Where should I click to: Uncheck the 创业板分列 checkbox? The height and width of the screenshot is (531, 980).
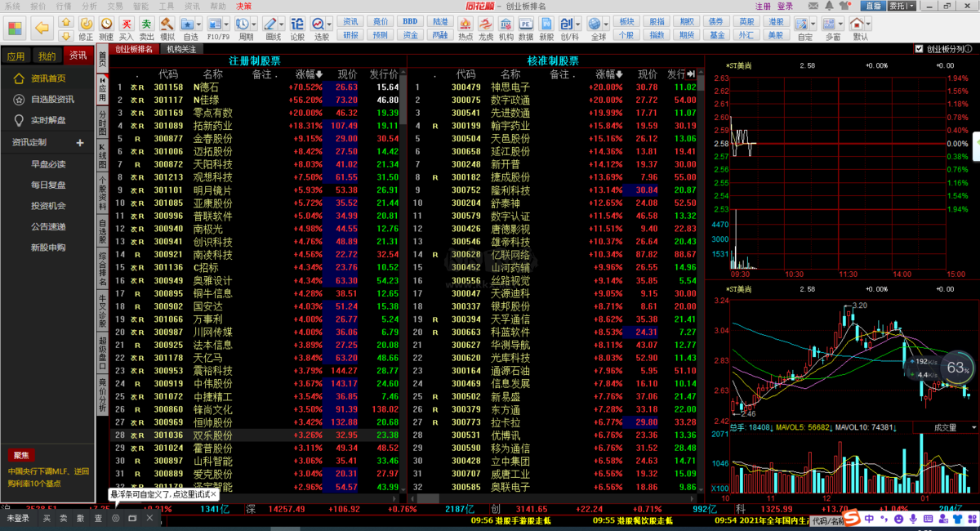coord(920,49)
